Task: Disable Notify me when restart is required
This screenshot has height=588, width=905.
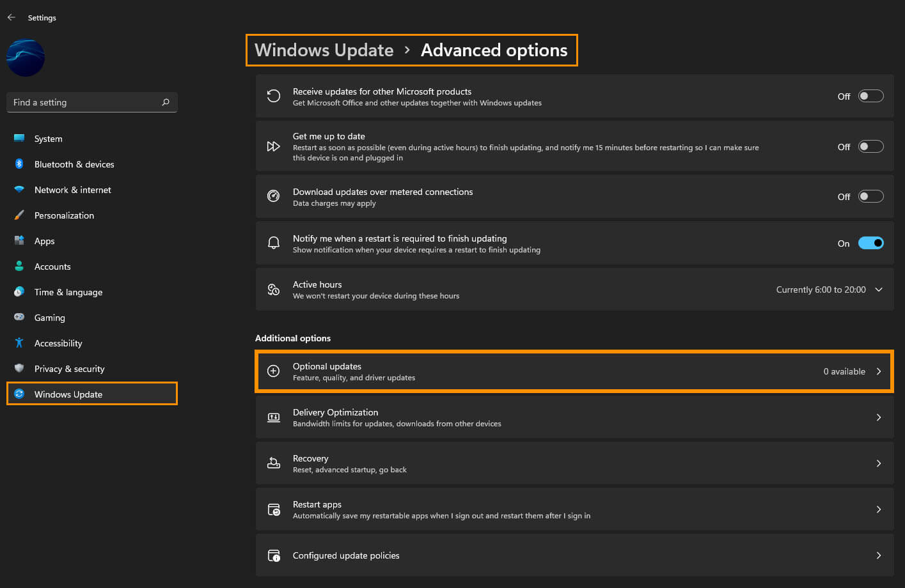Action: (870, 243)
